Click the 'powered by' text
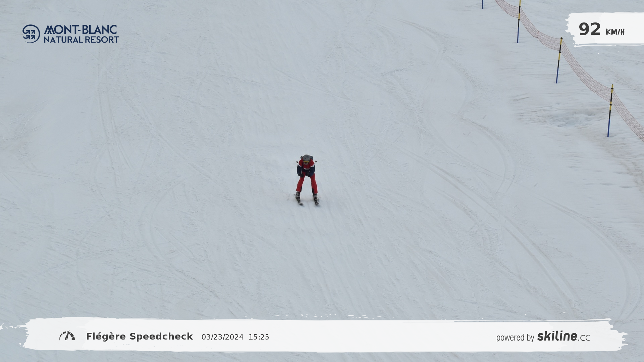The height and width of the screenshot is (362, 644). (515, 338)
